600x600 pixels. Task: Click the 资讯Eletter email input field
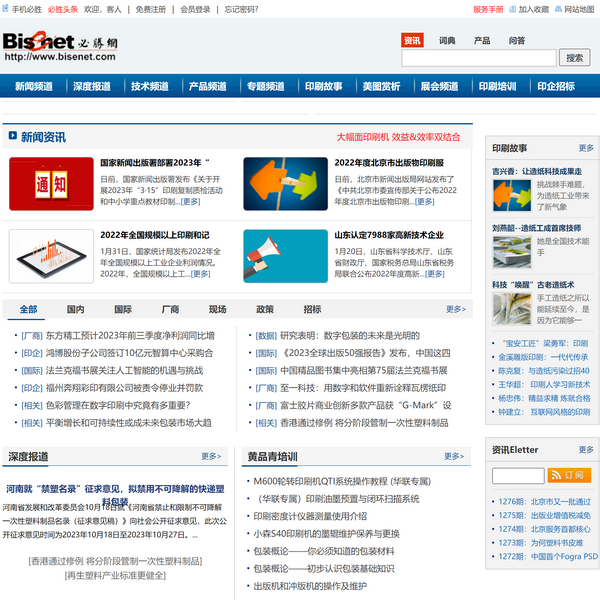pyautogui.click(x=516, y=475)
